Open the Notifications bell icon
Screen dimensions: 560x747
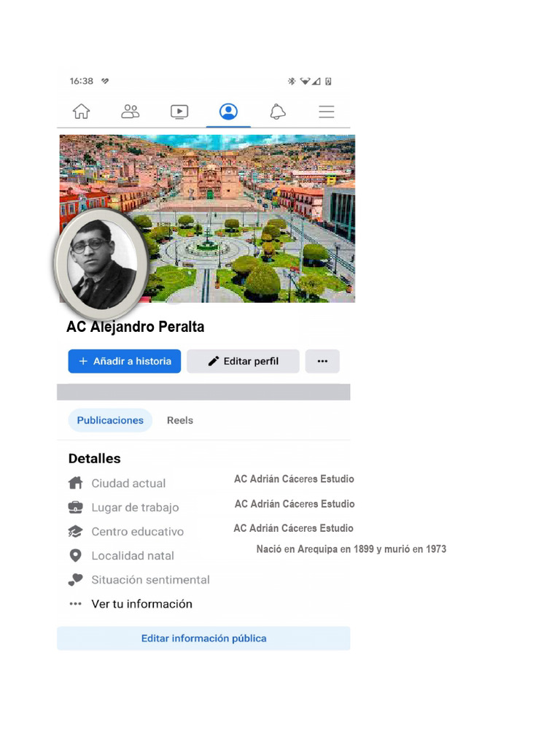tap(278, 112)
